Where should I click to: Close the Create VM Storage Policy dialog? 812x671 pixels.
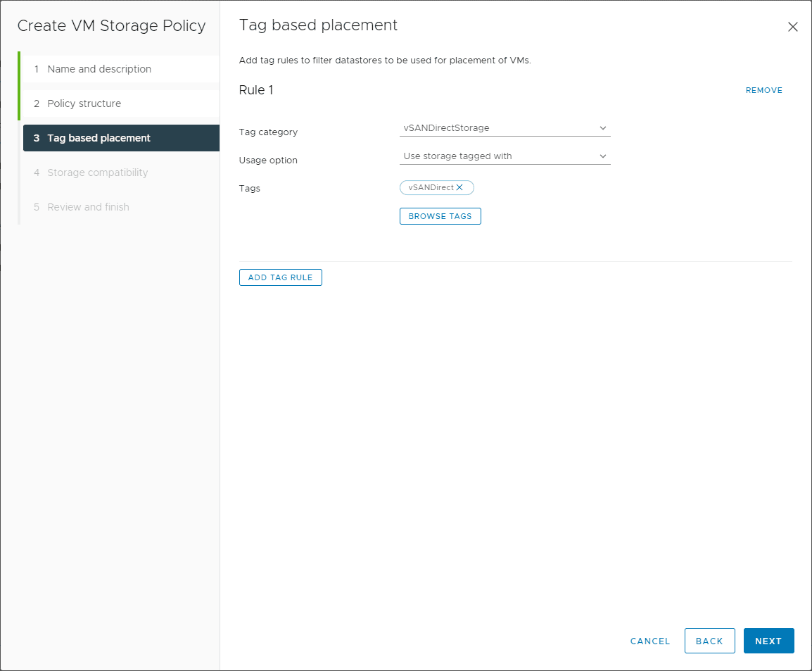tap(793, 26)
